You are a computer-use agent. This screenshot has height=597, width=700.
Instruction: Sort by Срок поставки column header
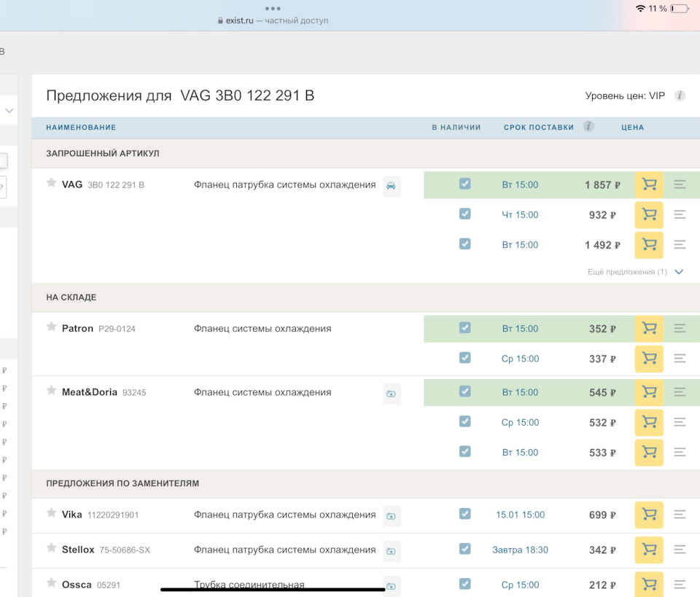click(538, 127)
